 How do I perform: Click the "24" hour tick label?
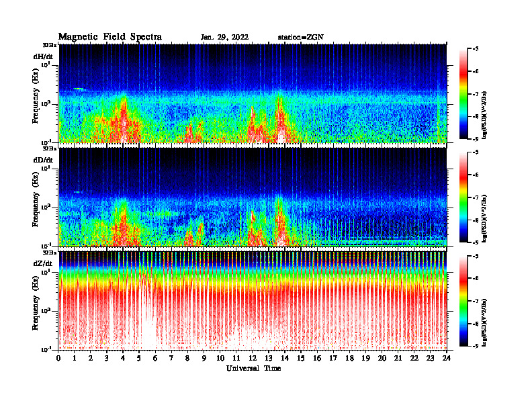click(x=447, y=359)
